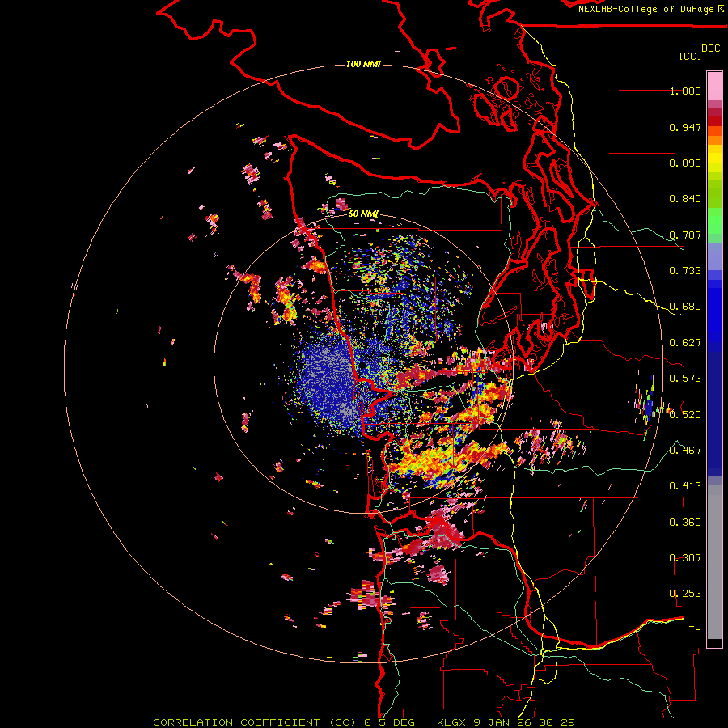Screen dimensions: 728x728
Task: Click the 100 NMI range ring label
Action: (363, 64)
